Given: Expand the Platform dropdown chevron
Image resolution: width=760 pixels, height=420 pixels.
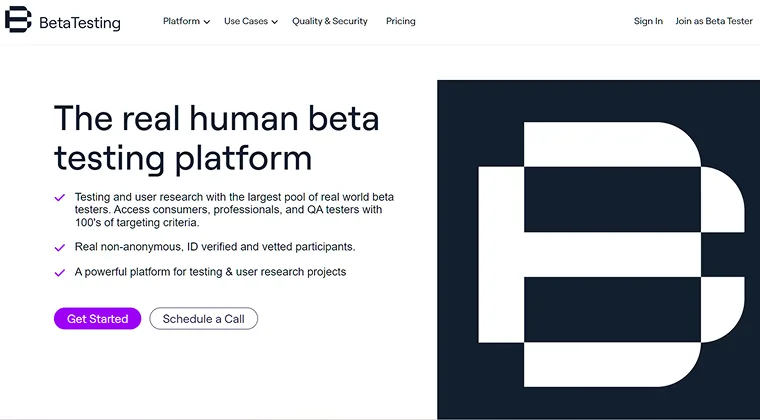Looking at the screenshot, I should point(207,22).
